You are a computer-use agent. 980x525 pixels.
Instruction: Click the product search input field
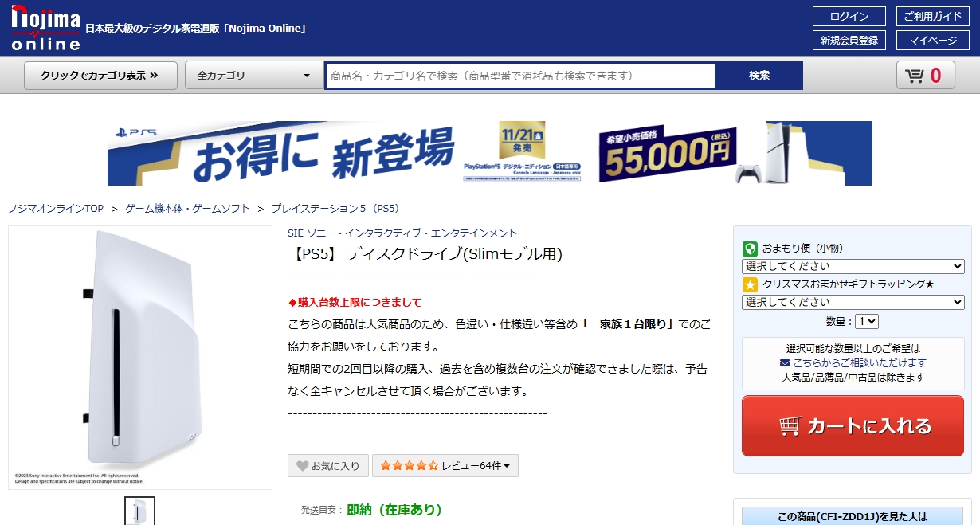pos(520,76)
